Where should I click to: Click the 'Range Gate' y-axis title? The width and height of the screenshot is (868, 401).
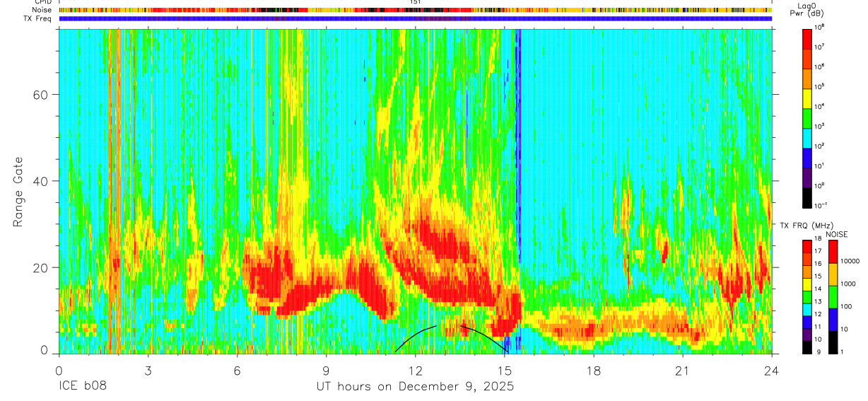point(18,192)
